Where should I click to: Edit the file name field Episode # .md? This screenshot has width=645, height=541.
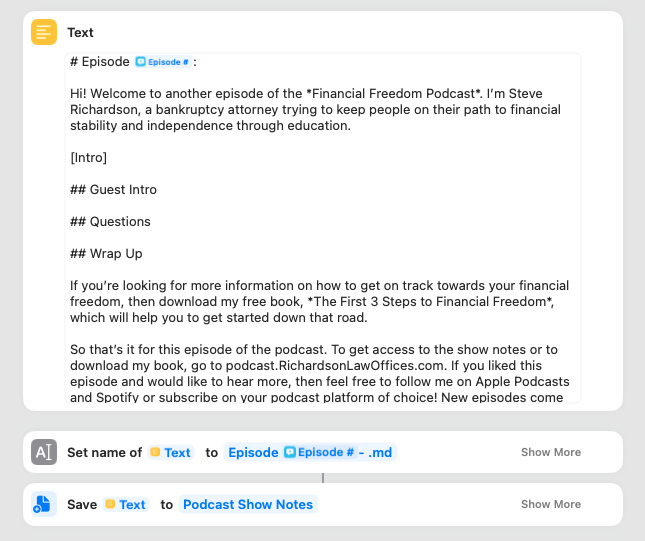click(x=310, y=452)
